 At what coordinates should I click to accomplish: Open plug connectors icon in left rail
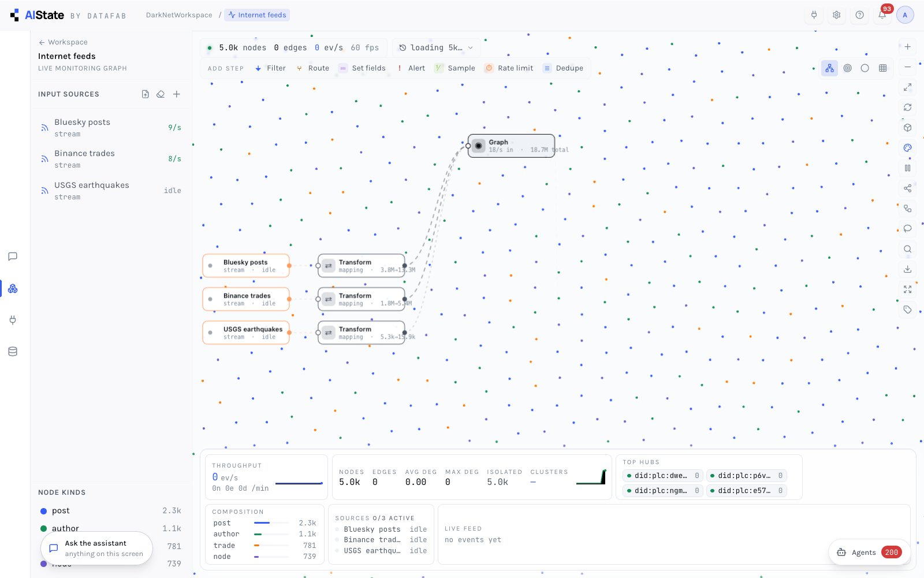(13, 320)
